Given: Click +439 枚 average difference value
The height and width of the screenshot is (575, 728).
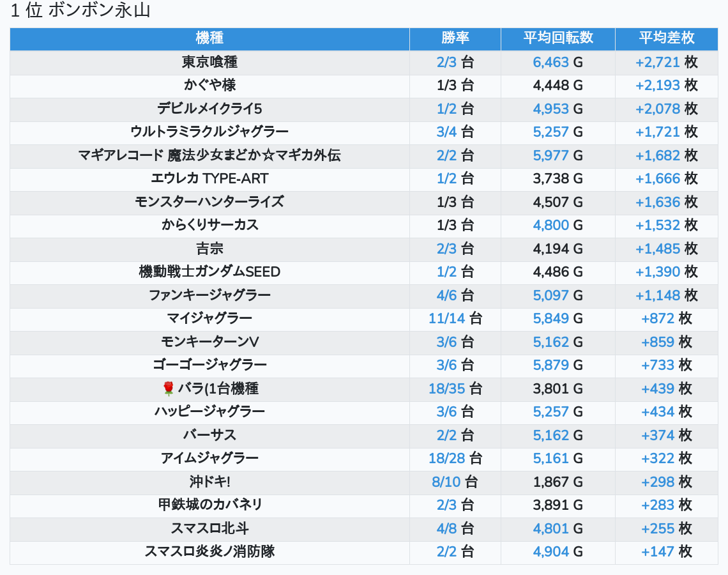Looking at the screenshot, I should point(666,388).
